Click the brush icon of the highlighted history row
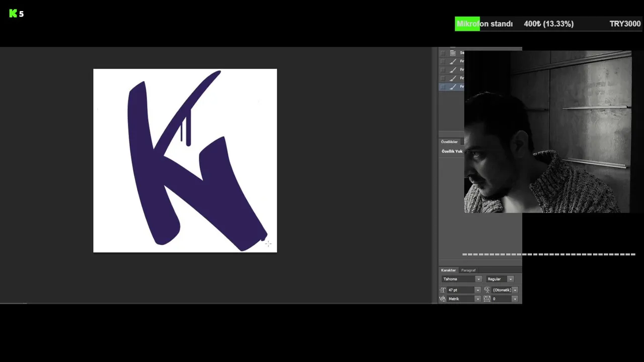This screenshot has width=644, height=362. (x=453, y=86)
